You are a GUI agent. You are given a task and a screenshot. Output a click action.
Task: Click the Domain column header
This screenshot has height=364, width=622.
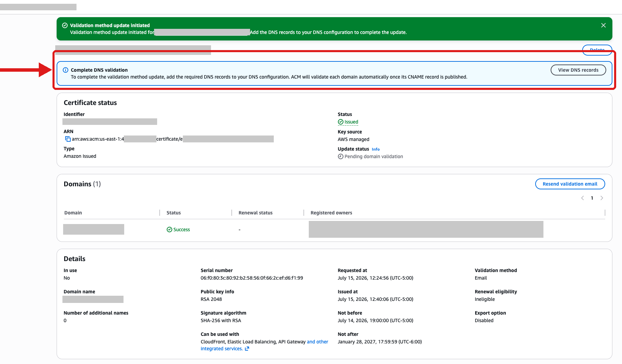tap(73, 213)
